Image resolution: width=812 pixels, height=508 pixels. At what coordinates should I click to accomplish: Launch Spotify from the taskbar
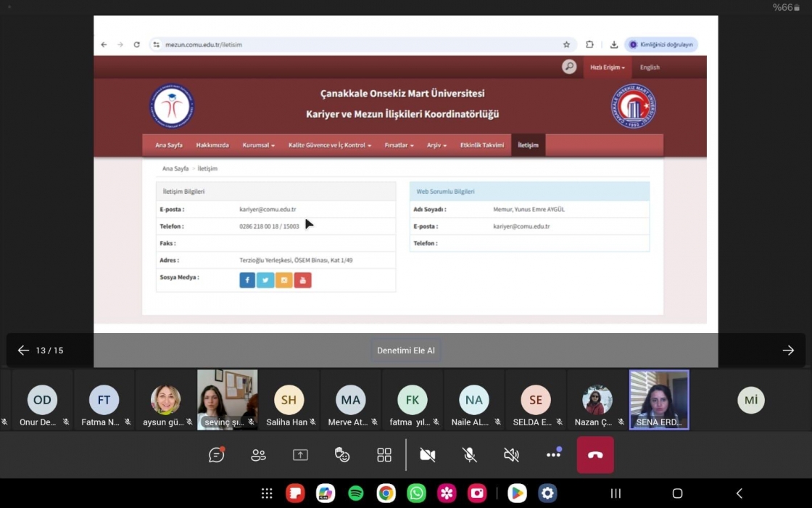pos(356,493)
